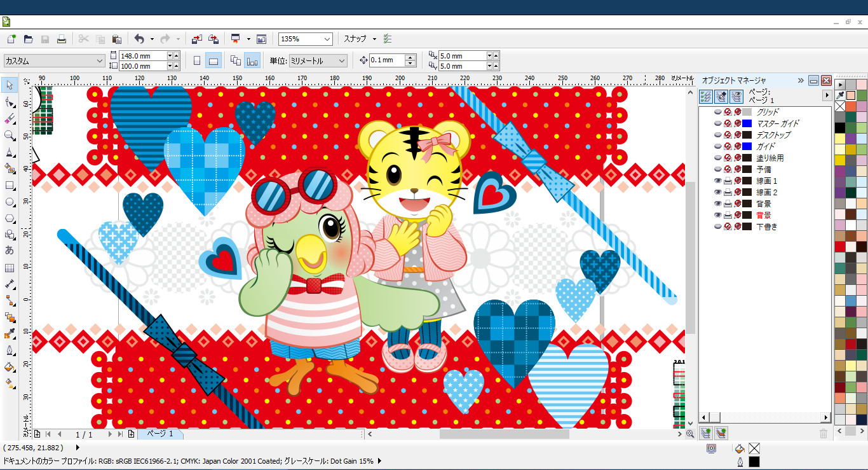
Task: Toggle printing for 線画 2 layer
Action: (x=728, y=193)
